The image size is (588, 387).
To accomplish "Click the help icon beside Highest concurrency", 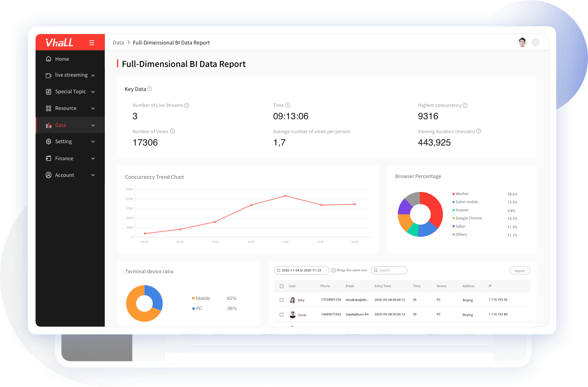I will click(x=465, y=105).
